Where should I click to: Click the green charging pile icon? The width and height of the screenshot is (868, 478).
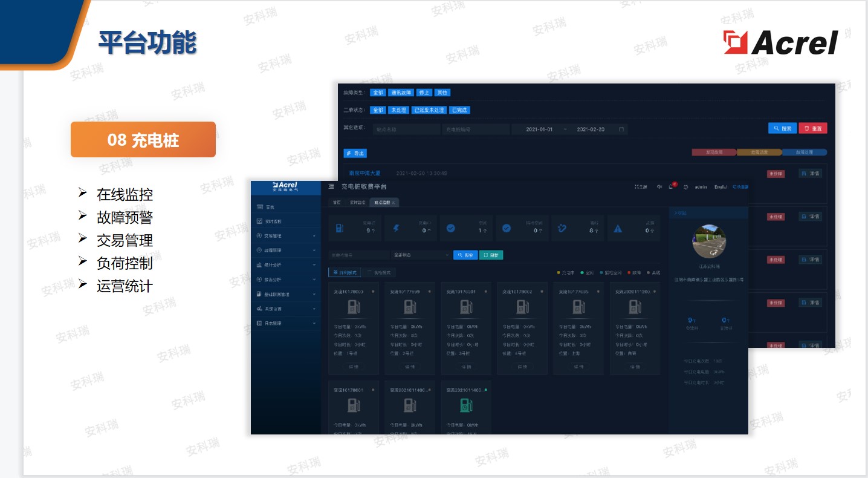click(466, 405)
